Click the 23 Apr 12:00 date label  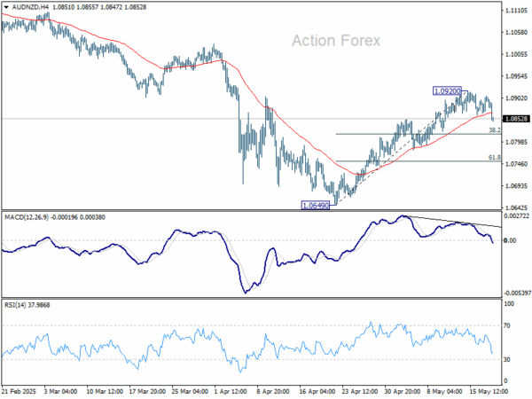click(x=360, y=391)
